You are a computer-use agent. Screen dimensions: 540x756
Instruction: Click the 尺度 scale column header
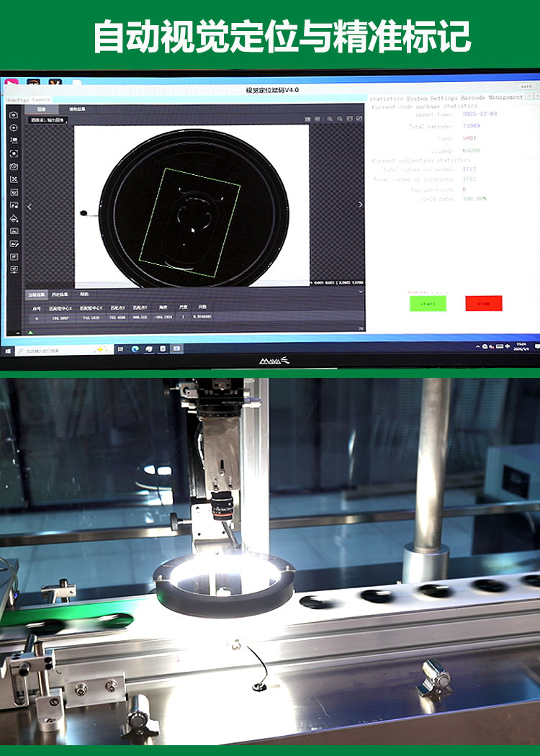[183, 307]
